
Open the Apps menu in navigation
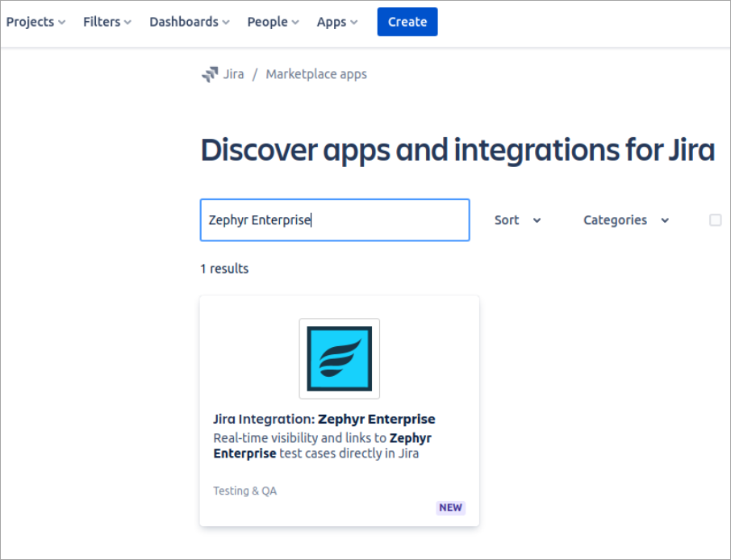[337, 22]
